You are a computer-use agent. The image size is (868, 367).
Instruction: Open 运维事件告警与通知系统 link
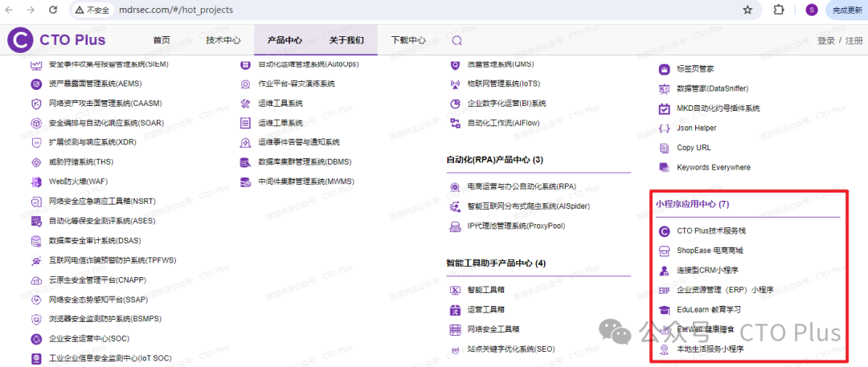click(x=299, y=143)
